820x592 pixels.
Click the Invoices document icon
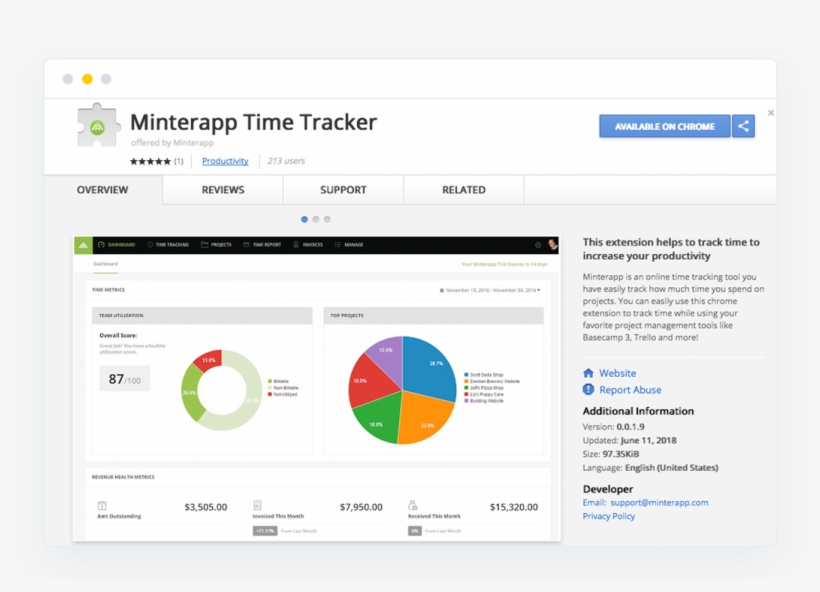pyautogui.click(x=296, y=245)
